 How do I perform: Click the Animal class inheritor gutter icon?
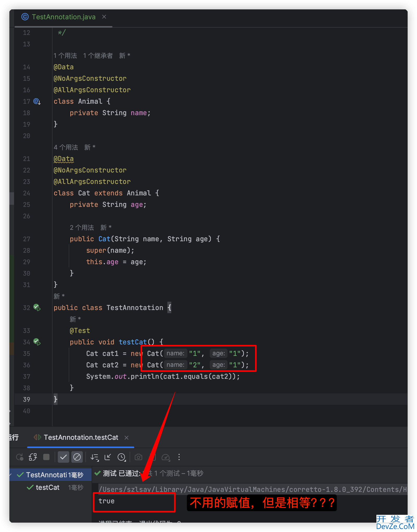(x=37, y=101)
